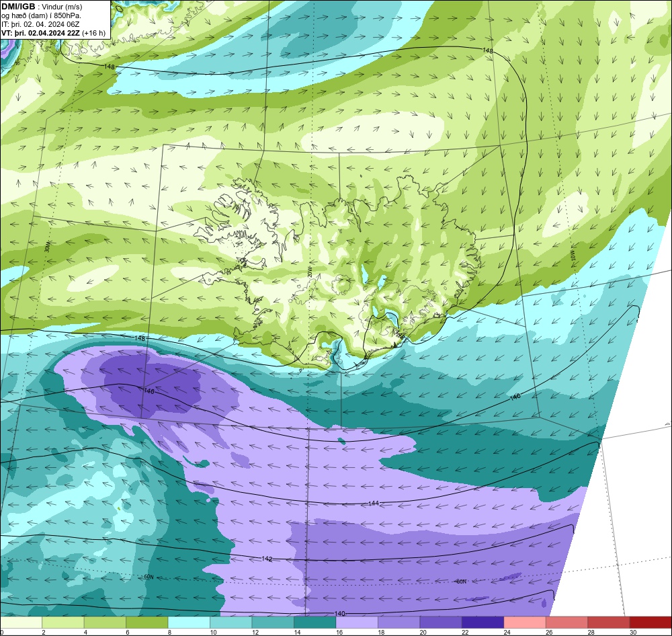Click the '140' contour label
Image resolution: width=672 pixels, height=636 pixels.
340,614
